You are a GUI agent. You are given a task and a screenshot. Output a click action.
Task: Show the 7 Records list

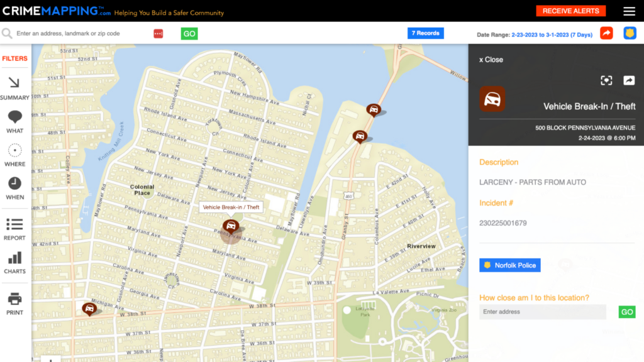[x=426, y=33]
